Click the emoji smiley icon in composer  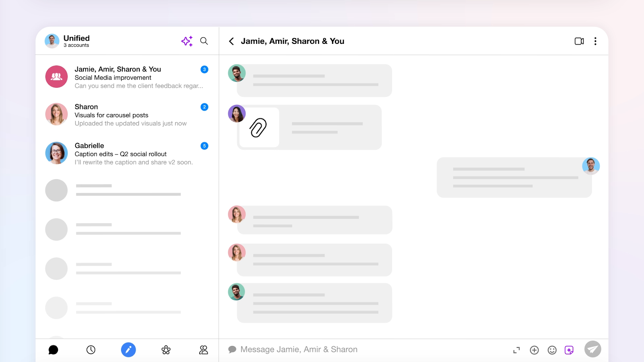click(552, 350)
